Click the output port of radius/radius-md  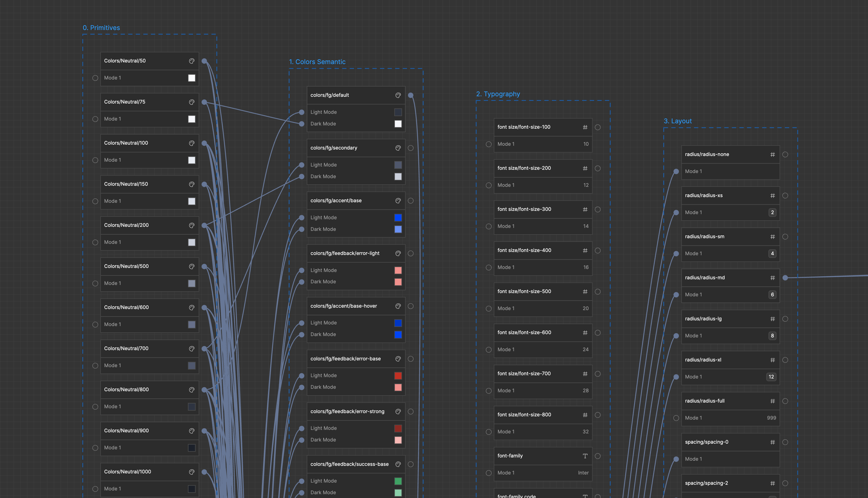(785, 278)
